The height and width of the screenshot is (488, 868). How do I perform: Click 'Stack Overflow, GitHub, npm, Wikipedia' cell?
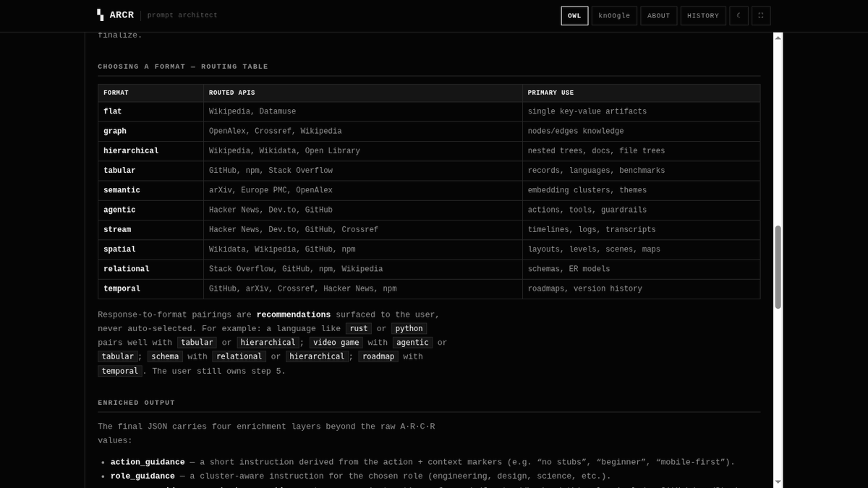(x=363, y=269)
